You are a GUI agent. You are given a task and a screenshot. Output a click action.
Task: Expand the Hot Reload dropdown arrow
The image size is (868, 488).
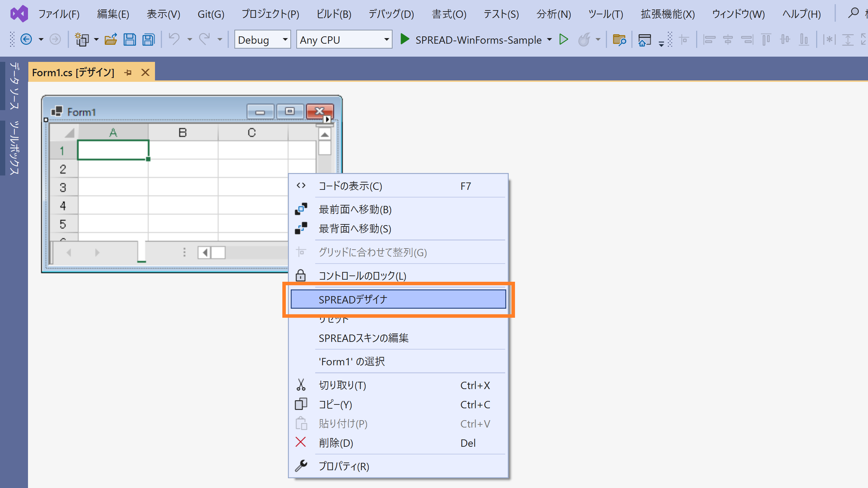tap(598, 40)
